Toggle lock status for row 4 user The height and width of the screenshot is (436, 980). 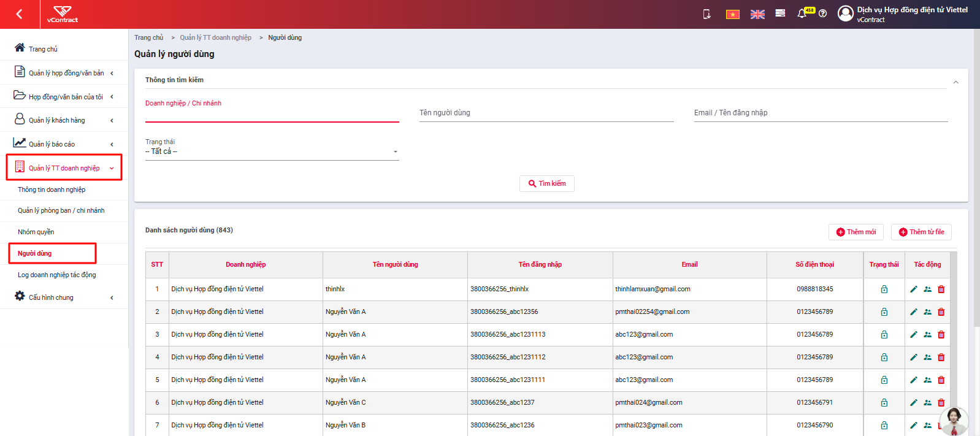pyautogui.click(x=884, y=358)
